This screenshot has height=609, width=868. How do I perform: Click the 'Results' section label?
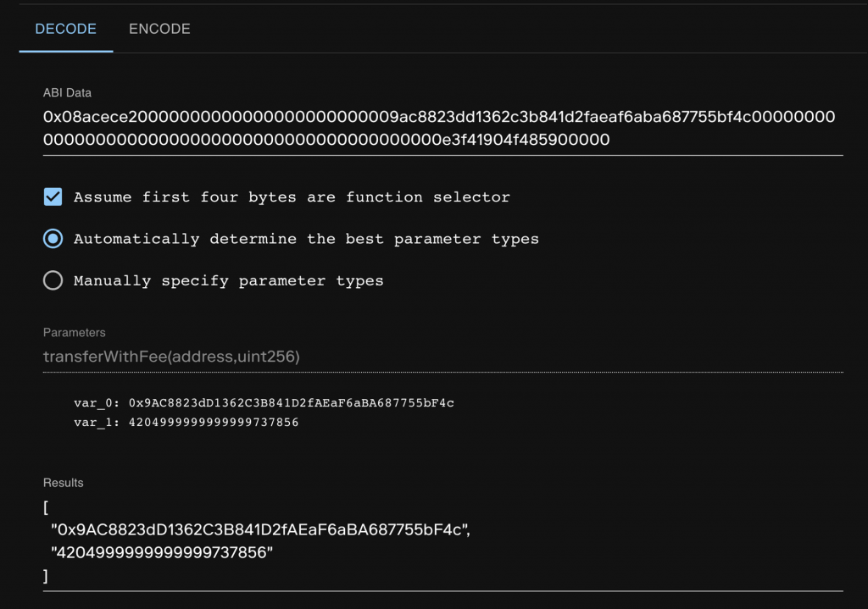pos(64,482)
